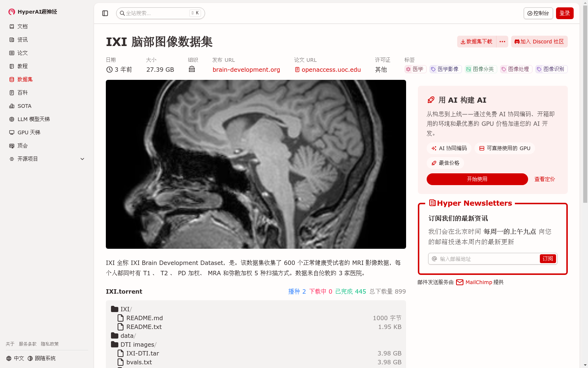Viewport: 588px width, 368px height.
Task: Click the HyperAI超神经 logo
Action: tap(33, 12)
